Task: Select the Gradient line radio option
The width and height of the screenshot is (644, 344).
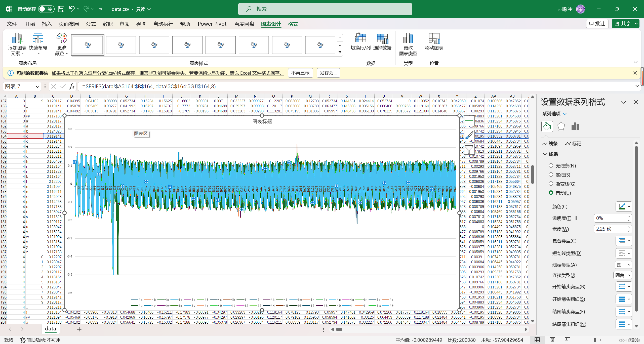Action: (x=551, y=184)
